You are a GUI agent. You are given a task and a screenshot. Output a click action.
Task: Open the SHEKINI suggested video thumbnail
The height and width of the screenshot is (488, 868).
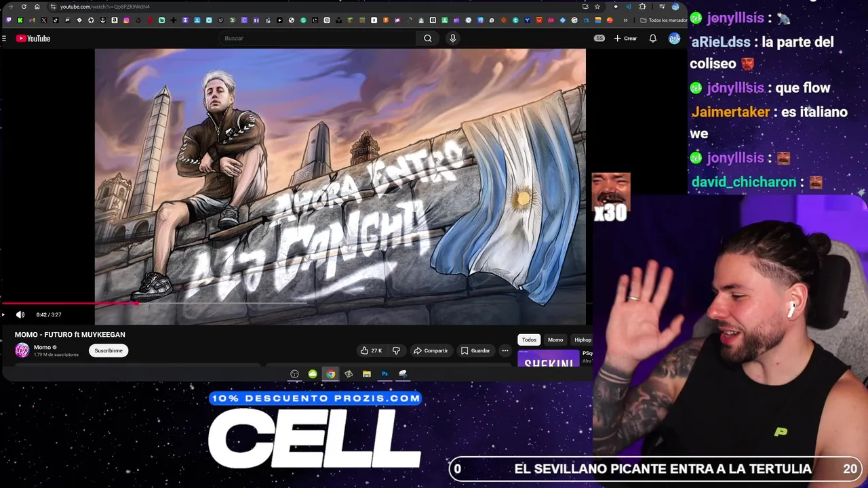coord(549,359)
